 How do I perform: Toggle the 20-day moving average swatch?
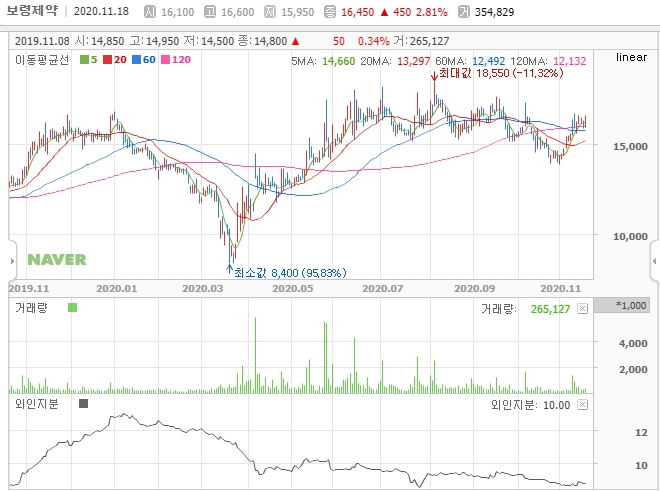pyautogui.click(x=107, y=60)
